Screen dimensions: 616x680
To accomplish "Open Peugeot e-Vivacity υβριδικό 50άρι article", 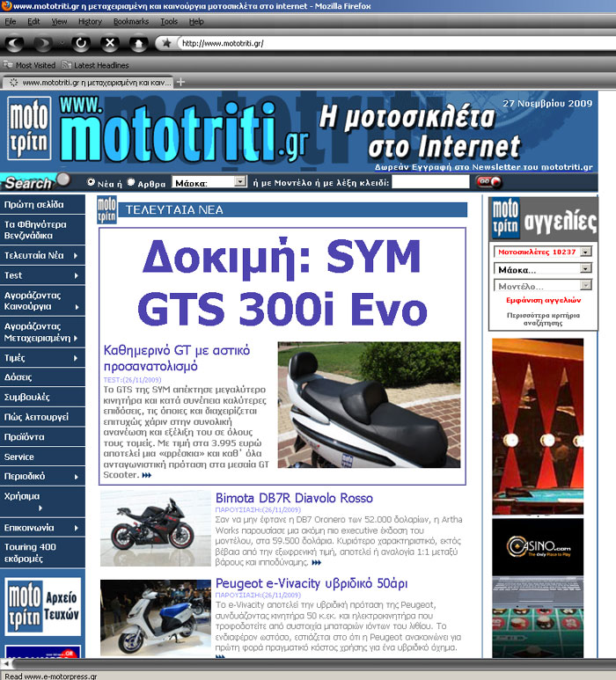I will (312, 583).
